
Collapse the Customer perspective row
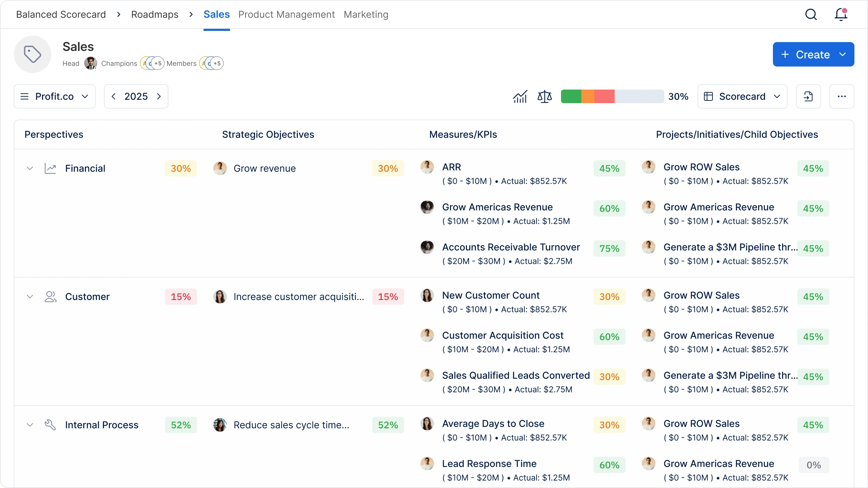click(x=30, y=297)
